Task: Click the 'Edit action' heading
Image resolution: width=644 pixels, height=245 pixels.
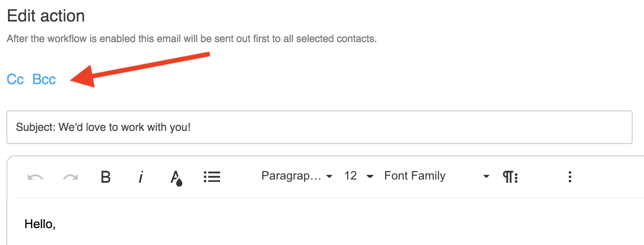Action: pos(46,16)
